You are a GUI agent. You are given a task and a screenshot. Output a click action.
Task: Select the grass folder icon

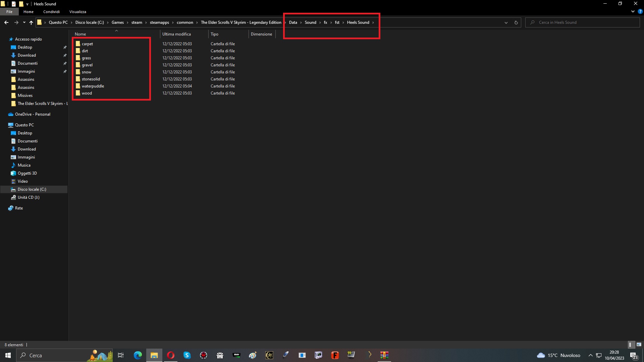pyautogui.click(x=78, y=58)
